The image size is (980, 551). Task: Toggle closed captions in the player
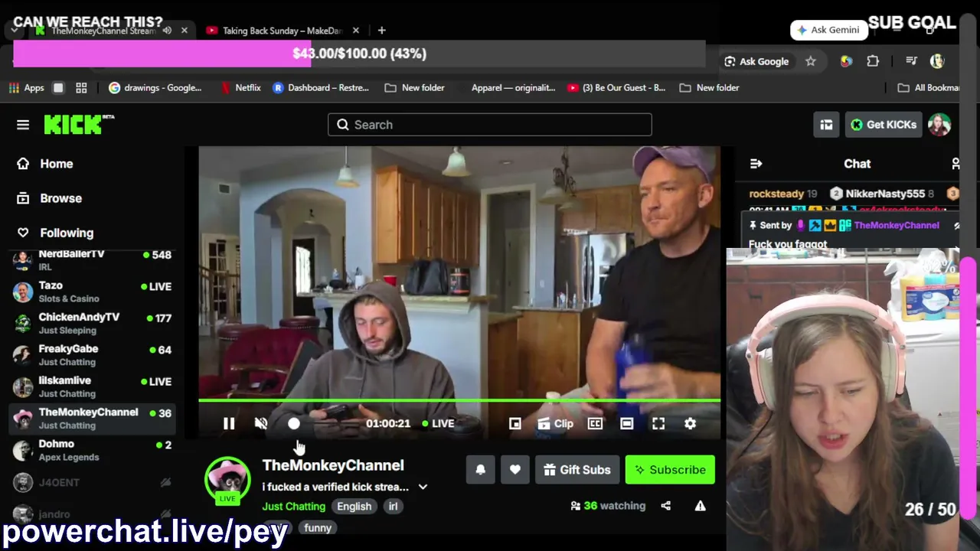point(595,423)
